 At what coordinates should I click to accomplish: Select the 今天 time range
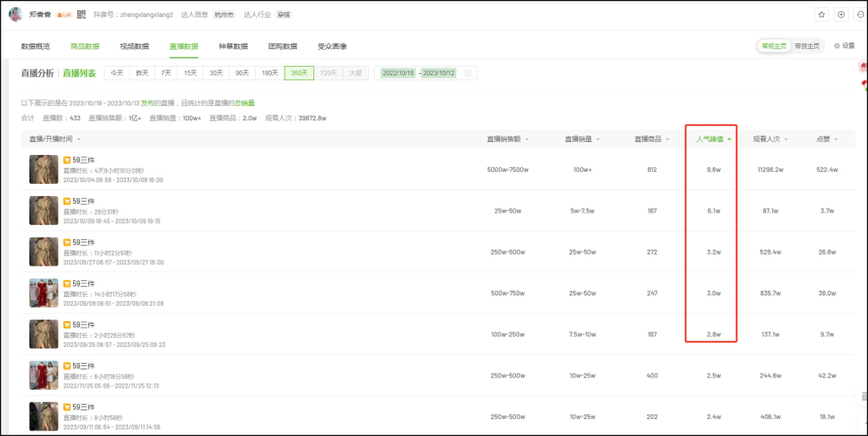(x=117, y=73)
